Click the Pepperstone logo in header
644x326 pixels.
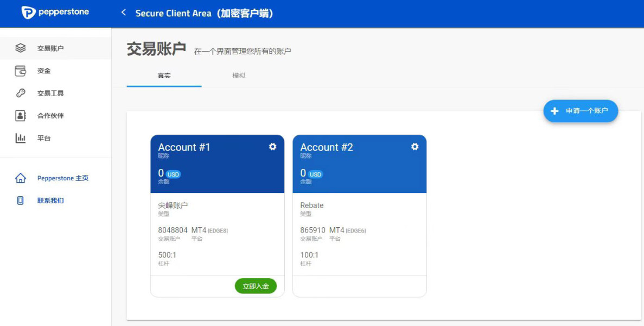pos(55,12)
